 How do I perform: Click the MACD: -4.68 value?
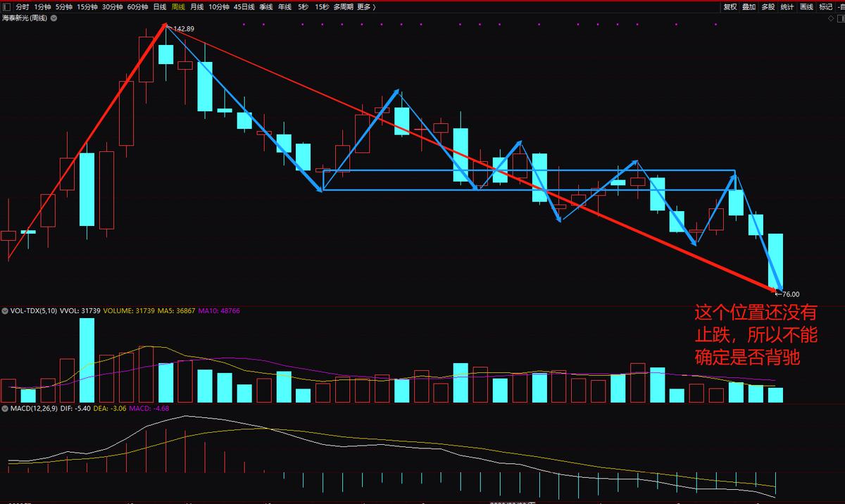(x=150, y=408)
